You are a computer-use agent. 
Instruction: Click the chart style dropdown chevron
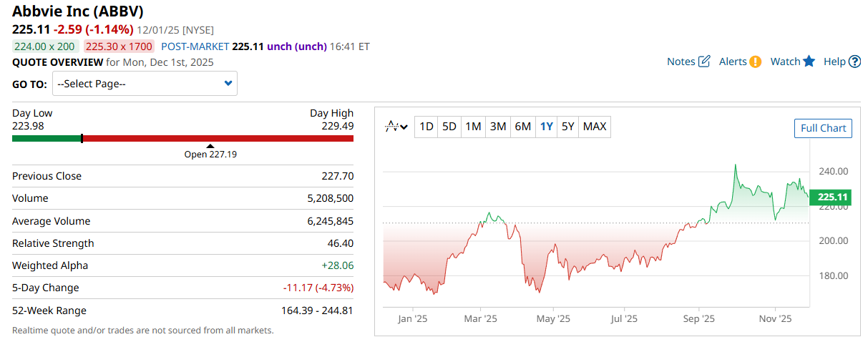coord(404,127)
